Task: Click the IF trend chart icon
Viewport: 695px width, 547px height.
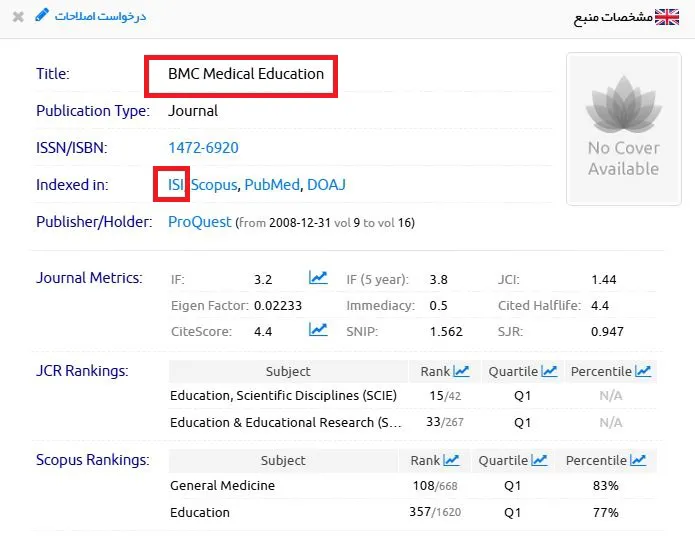Action: (318, 278)
